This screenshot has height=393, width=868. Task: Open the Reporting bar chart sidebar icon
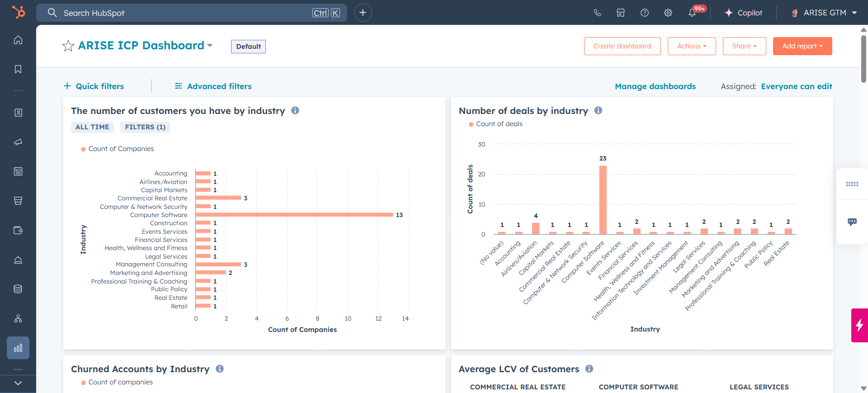(18, 348)
